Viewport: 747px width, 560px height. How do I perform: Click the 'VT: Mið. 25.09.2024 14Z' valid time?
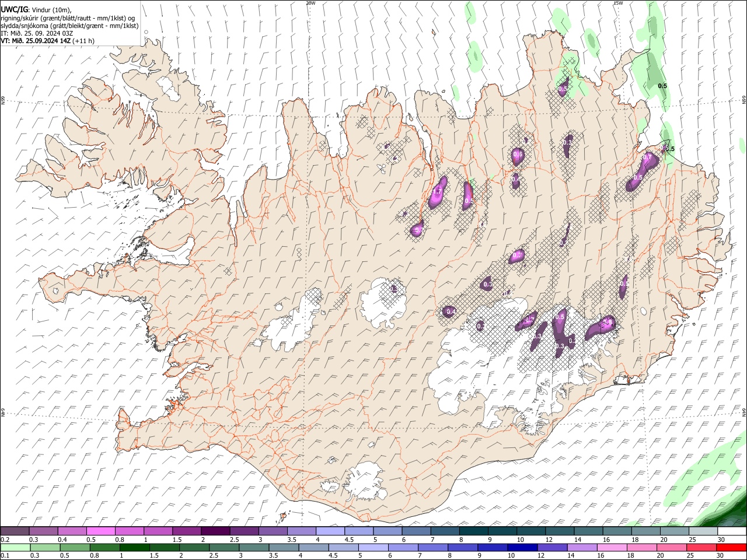36,41
